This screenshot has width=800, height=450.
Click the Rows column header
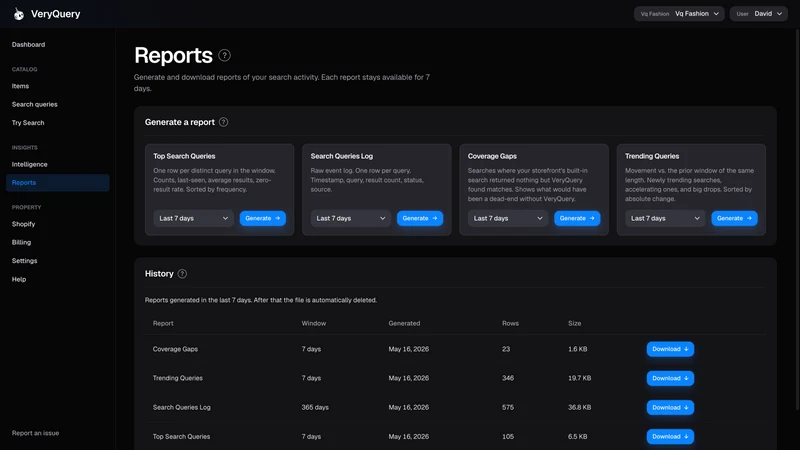[x=510, y=323]
